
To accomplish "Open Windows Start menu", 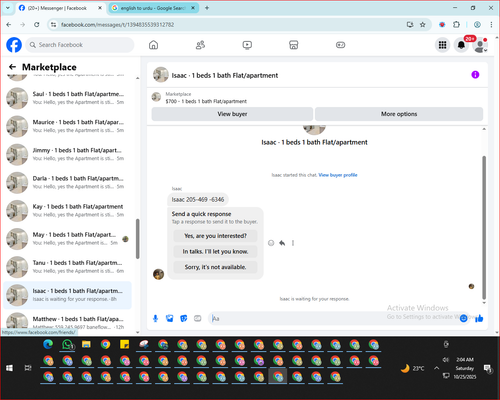I will tap(9, 368).
